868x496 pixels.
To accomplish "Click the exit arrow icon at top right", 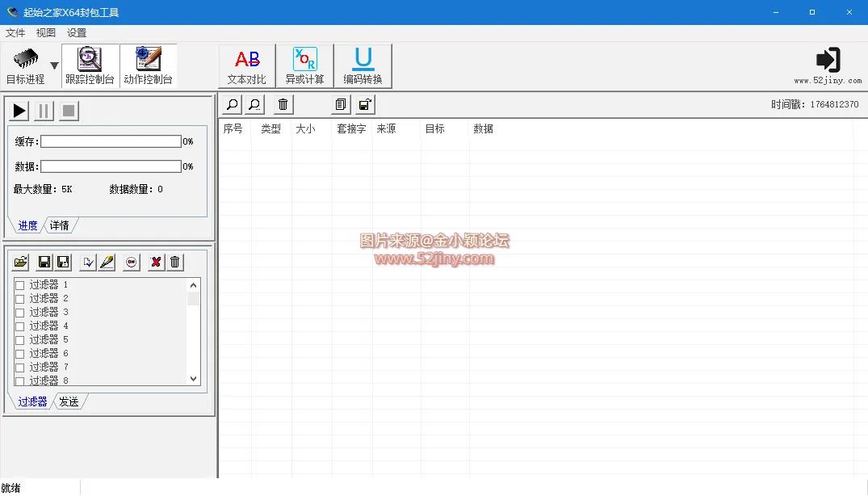I will 828,61.
